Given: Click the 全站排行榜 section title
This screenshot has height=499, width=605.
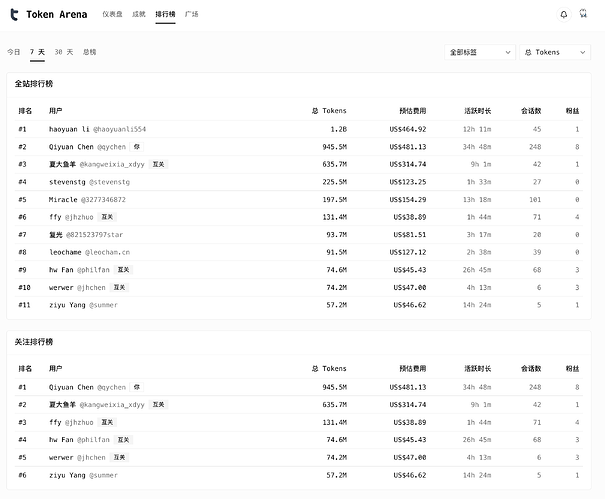Looking at the screenshot, I should click(34, 84).
